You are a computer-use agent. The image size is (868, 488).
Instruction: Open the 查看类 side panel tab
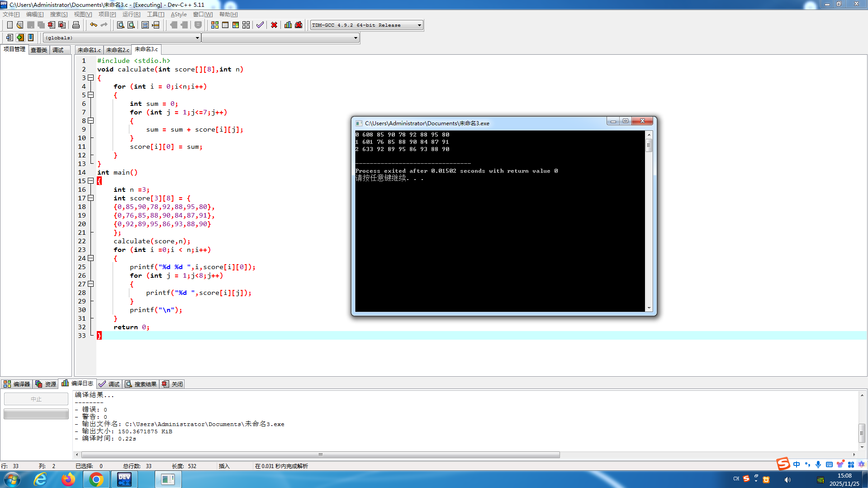39,50
